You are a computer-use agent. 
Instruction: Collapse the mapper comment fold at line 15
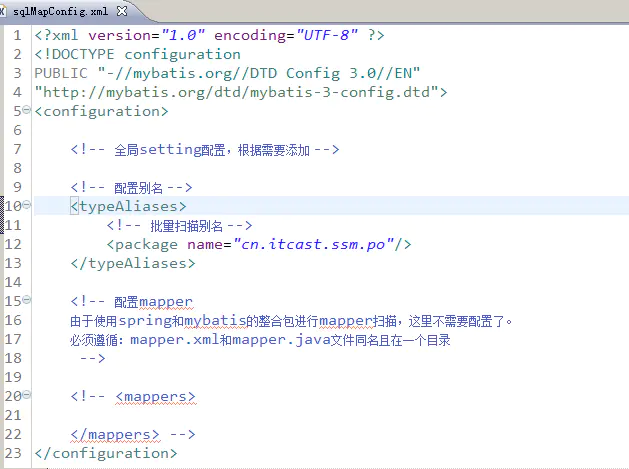pyautogui.click(x=26, y=300)
